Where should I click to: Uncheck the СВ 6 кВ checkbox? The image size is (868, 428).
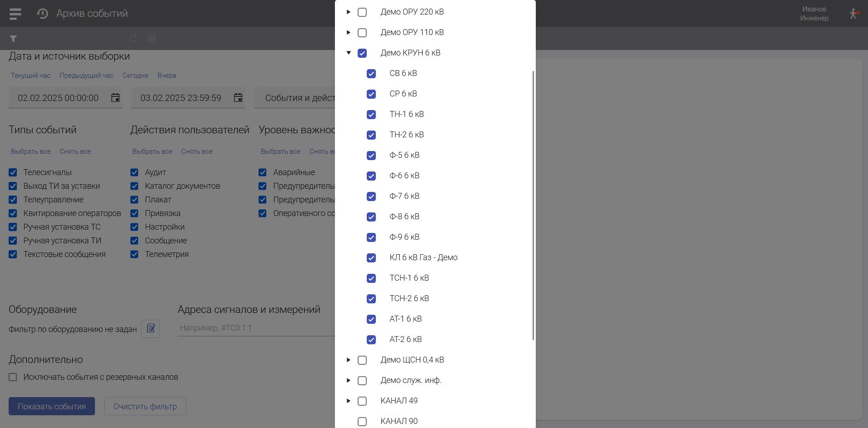(371, 74)
